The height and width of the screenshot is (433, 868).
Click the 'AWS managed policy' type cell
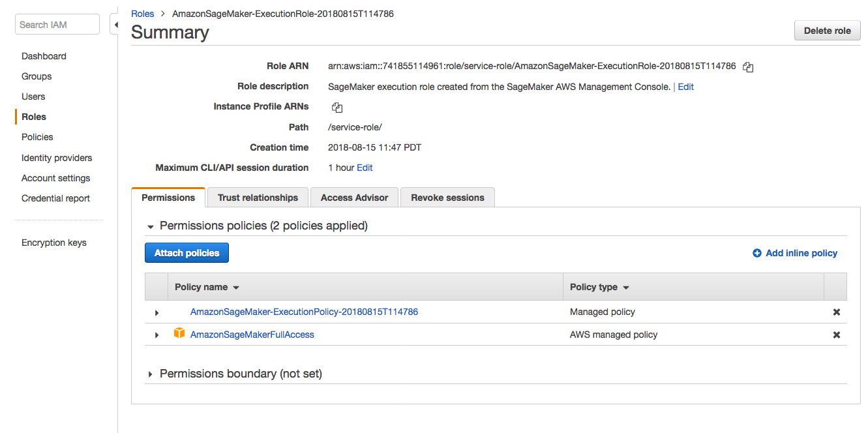click(x=614, y=335)
